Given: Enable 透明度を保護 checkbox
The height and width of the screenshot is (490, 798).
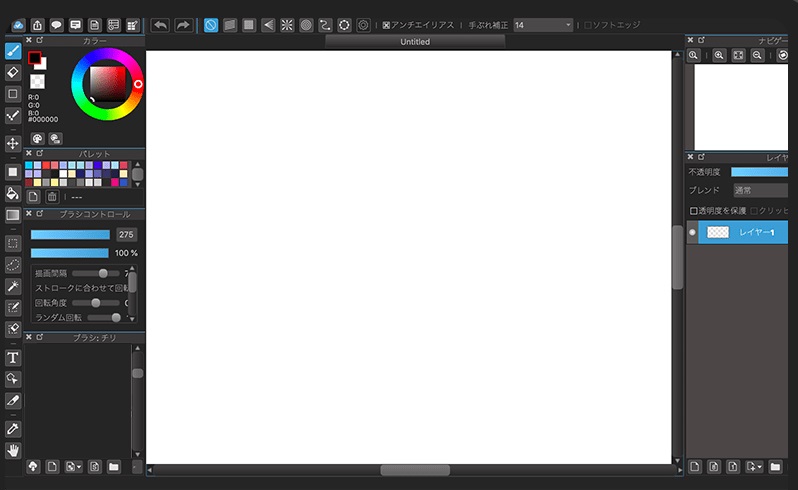Looking at the screenshot, I should (693, 211).
